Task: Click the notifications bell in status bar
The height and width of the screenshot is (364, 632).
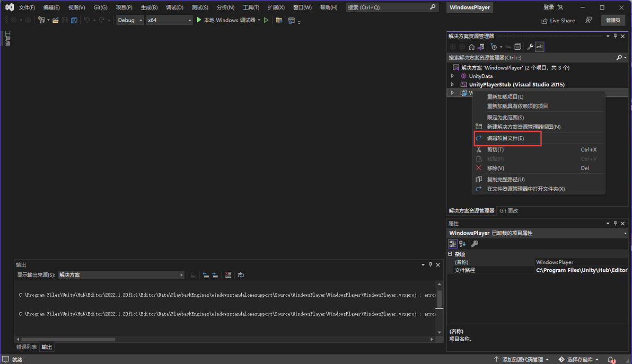Action: coord(611,360)
